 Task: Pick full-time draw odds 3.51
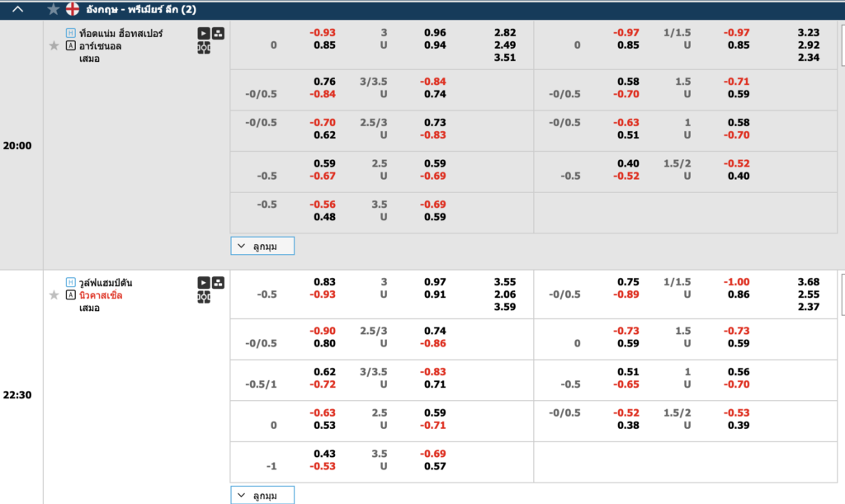tap(505, 58)
